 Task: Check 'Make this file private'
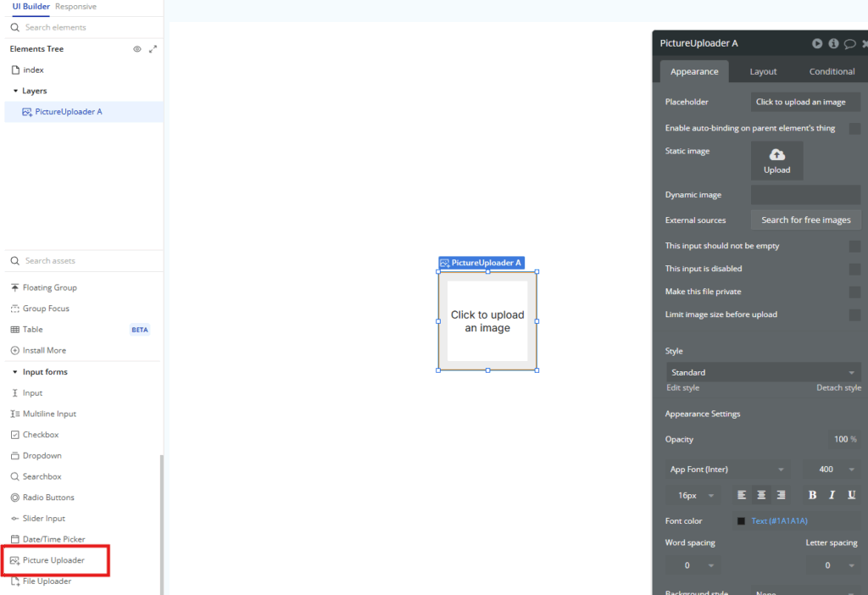coord(854,292)
